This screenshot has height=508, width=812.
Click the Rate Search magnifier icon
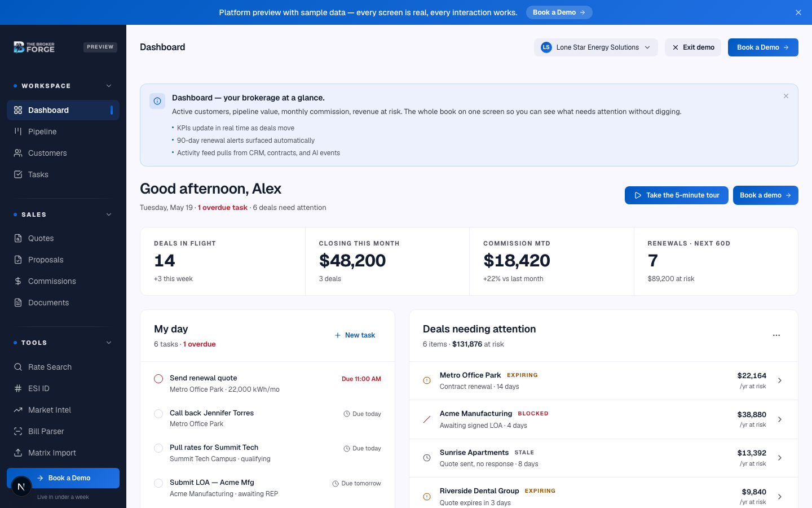pos(18,367)
